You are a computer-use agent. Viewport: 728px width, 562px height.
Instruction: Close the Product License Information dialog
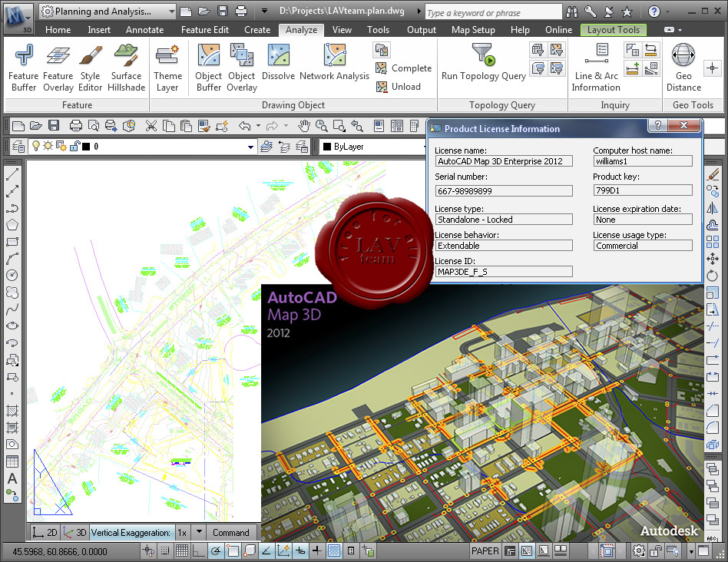click(683, 125)
